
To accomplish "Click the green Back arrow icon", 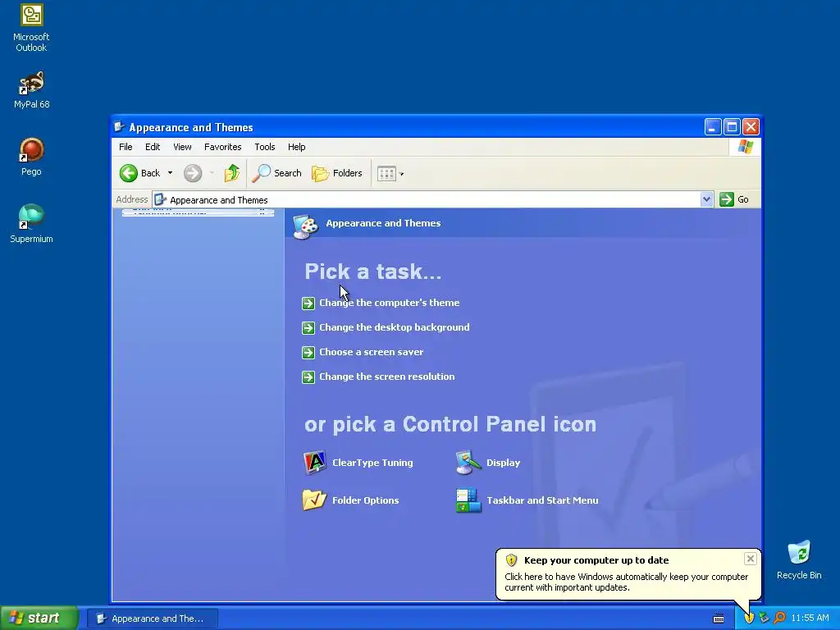I will click(129, 173).
